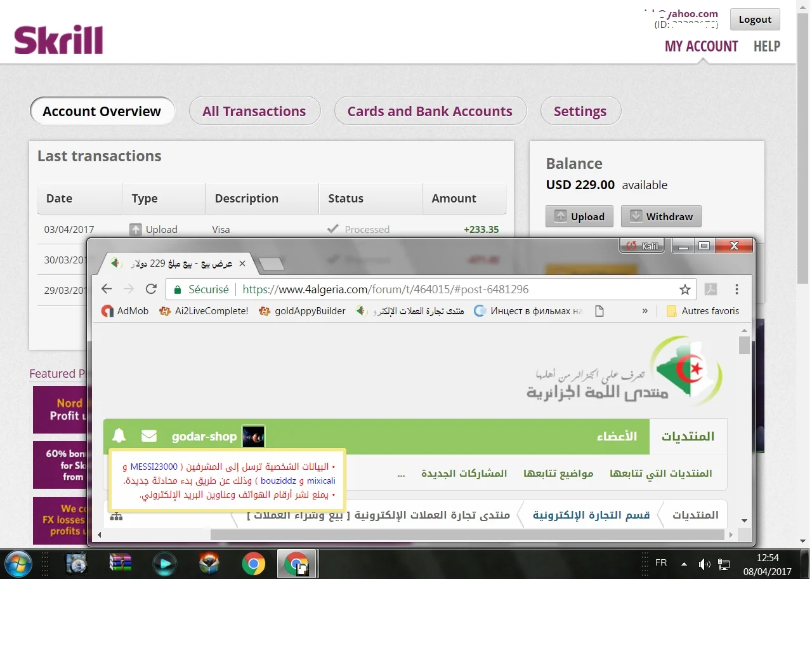Click the godar-shop user avatar
The height and width of the screenshot is (650, 812).
click(x=254, y=437)
